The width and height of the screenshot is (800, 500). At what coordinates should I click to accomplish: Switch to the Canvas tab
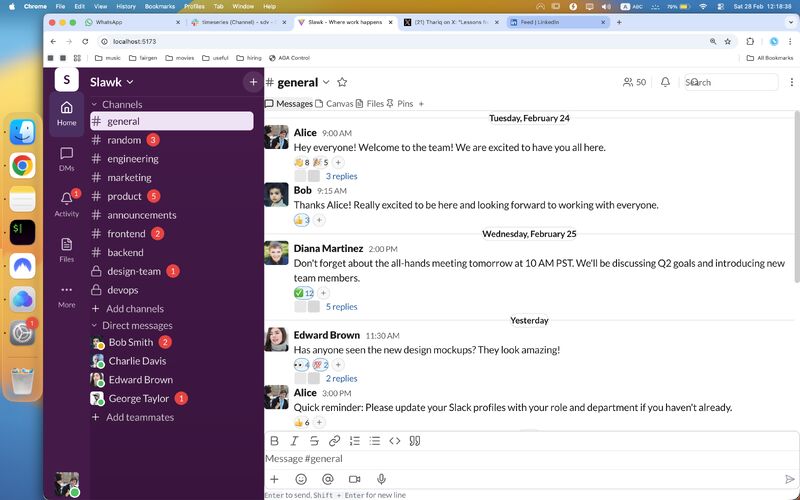[x=334, y=104]
